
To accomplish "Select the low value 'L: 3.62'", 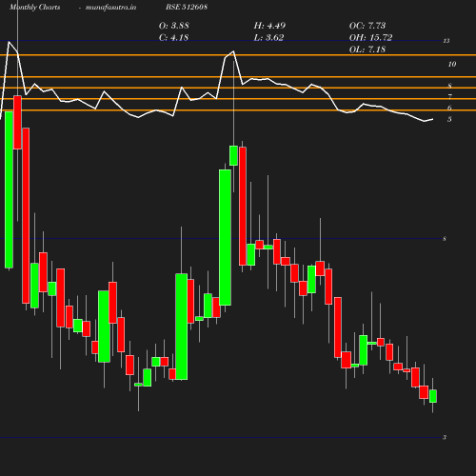I will [x=268, y=37].
